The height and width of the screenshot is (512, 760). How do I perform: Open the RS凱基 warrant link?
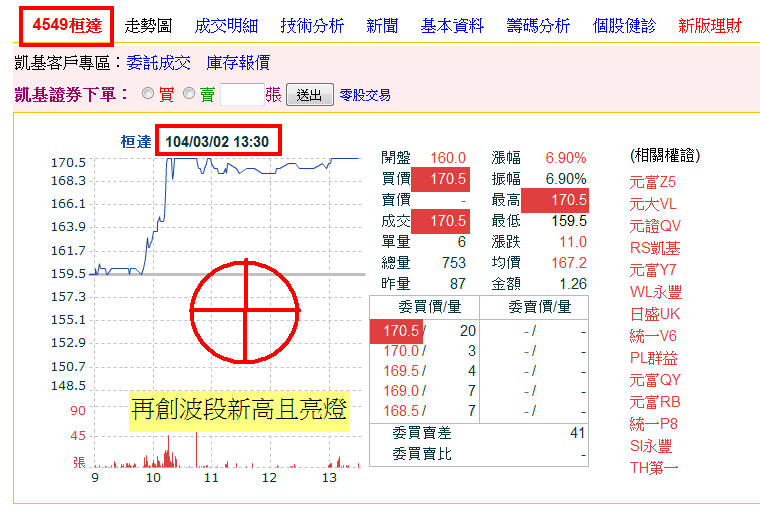click(654, 248)
